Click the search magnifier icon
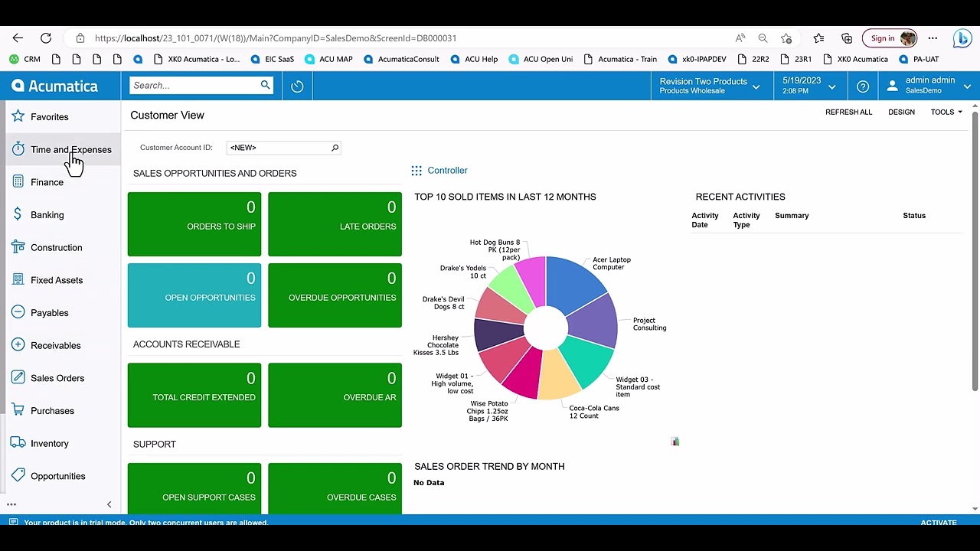Image resolution: width=980 pixels, height=551 pixels. pos(266,85)
